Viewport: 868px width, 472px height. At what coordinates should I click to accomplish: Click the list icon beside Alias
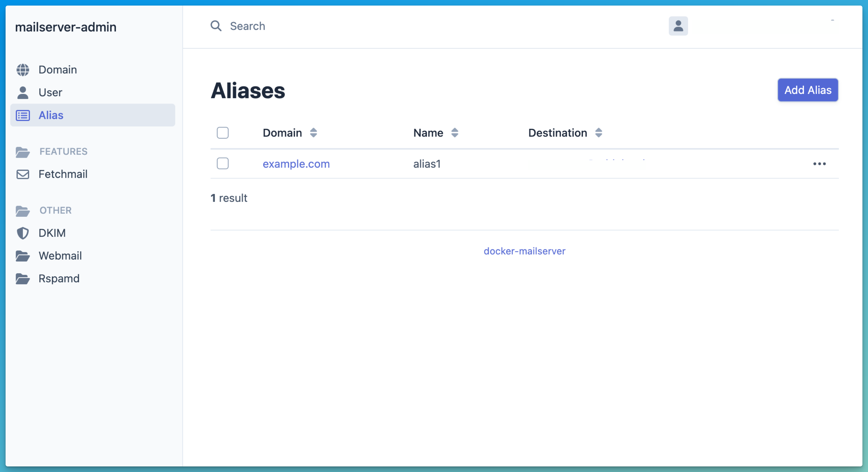(x=22, y=116)
